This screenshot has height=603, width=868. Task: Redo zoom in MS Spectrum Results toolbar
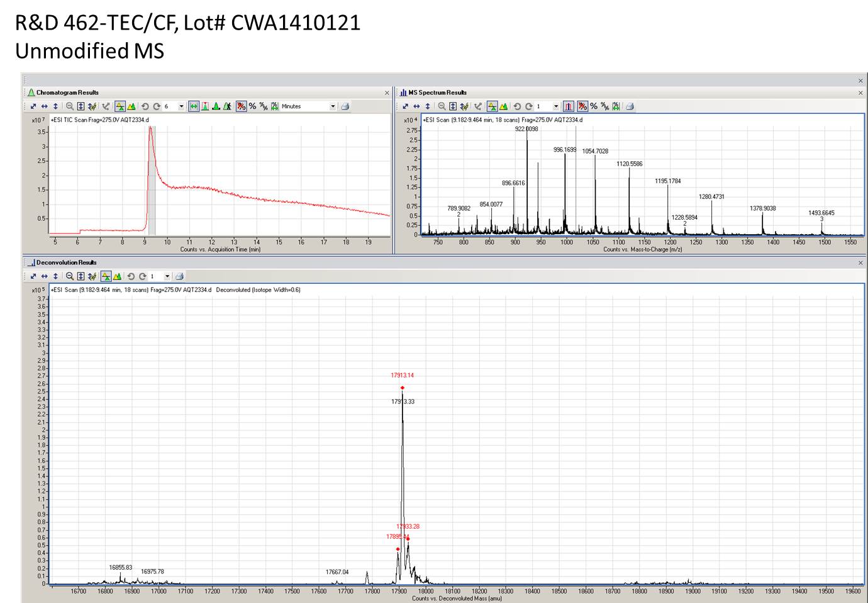pos(528,106)
